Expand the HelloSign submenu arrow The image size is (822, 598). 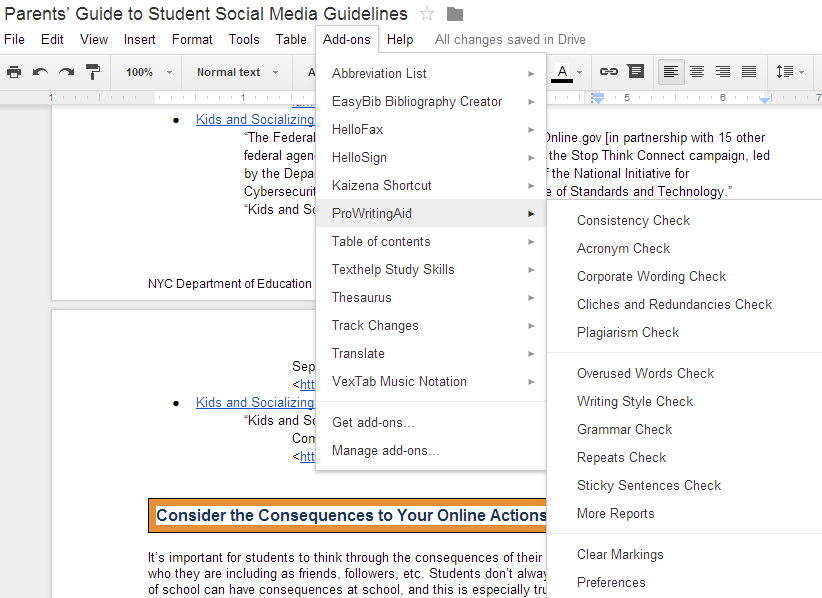click(531, 158)
